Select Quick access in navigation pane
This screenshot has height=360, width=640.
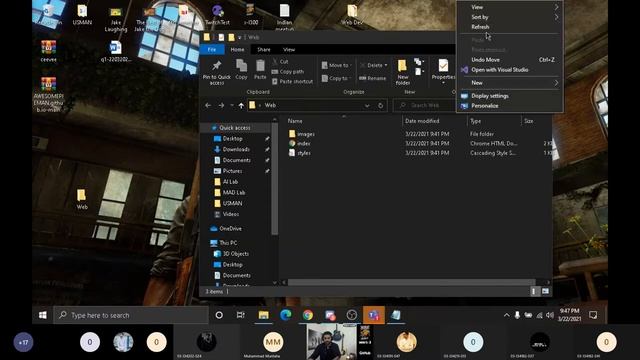coord(235,128)
